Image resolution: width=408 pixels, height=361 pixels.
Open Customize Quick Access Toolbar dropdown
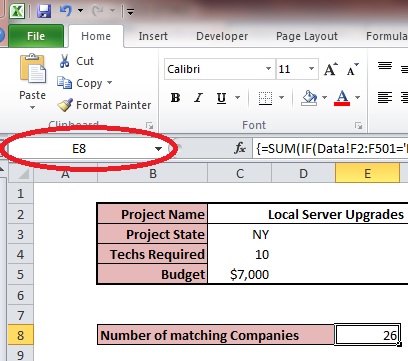(130, 12)
